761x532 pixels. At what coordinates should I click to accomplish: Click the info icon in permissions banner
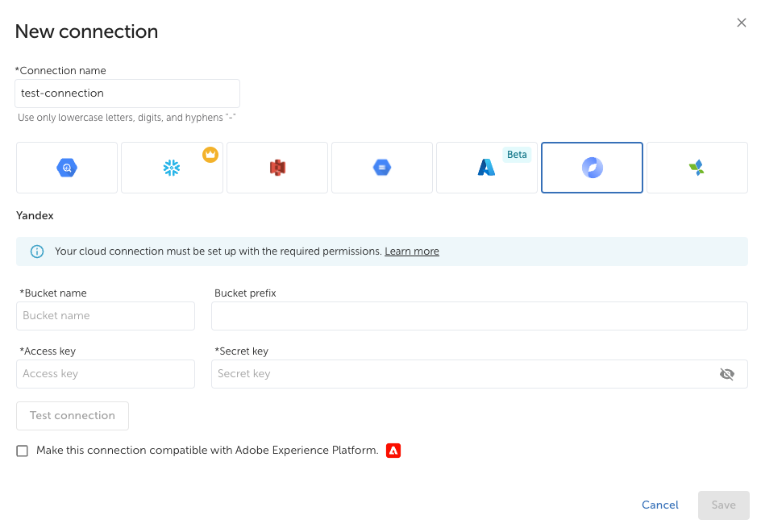pos(37,251)
